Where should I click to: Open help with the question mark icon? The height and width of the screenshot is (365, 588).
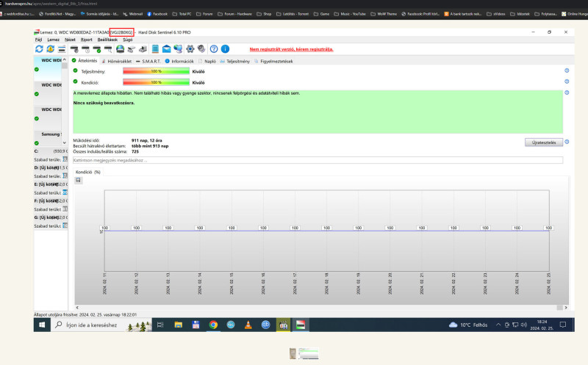214,49
